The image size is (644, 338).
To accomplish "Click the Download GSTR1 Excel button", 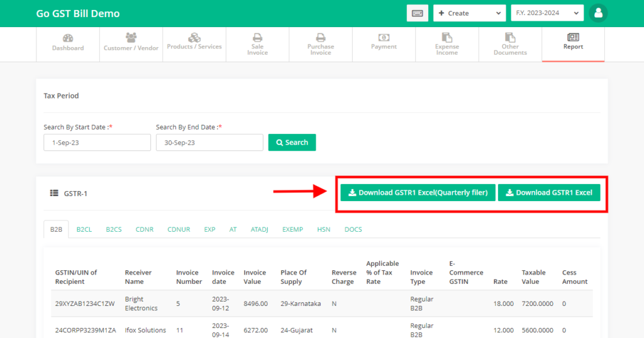I will [x=548, y=192].
